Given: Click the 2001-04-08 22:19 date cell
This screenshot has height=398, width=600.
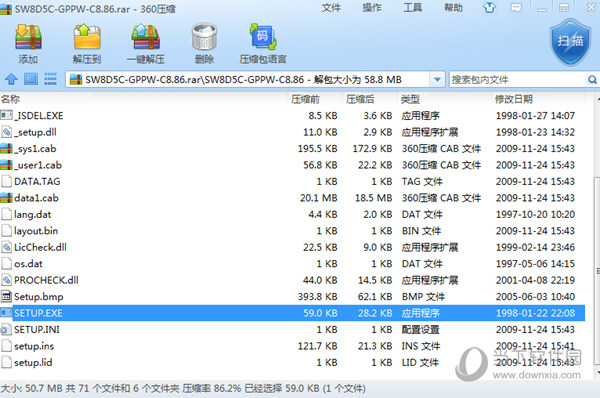Looking at the screenshot, I should [535, 280].
